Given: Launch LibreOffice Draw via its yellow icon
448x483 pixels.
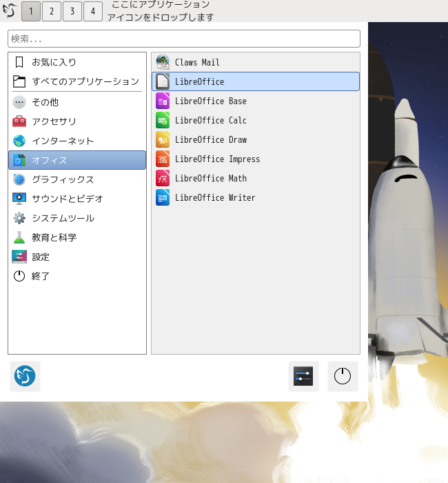Looking at the screenshot, I should point(163,139).
